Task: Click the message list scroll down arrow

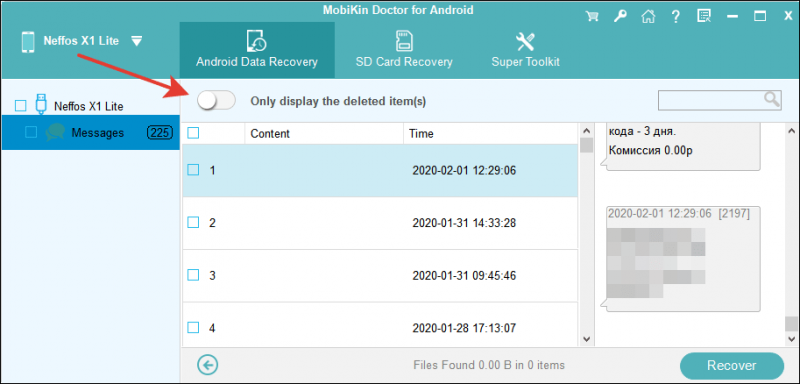Action: pos(586,339)
